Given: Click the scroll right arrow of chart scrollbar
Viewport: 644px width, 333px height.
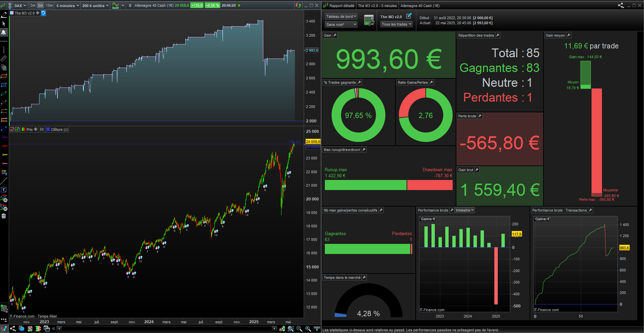Looking at the screenshot, I should coord(274,329).
